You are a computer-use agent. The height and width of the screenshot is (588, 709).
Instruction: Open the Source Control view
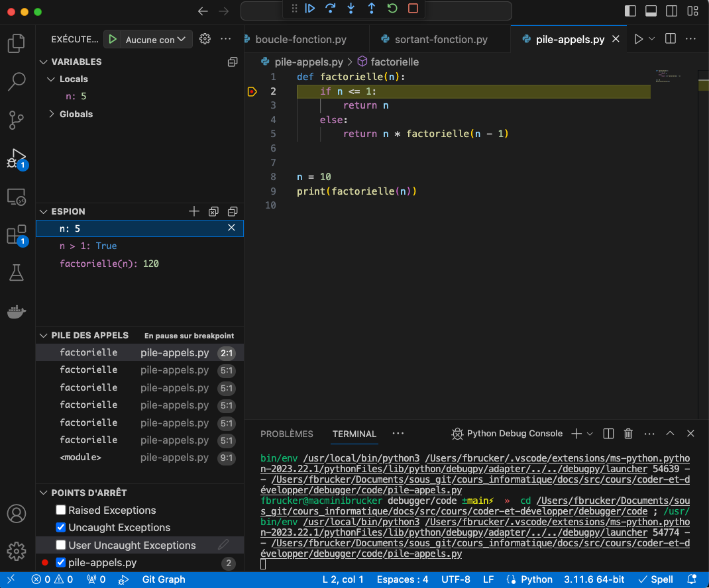[x=16, y=121]
